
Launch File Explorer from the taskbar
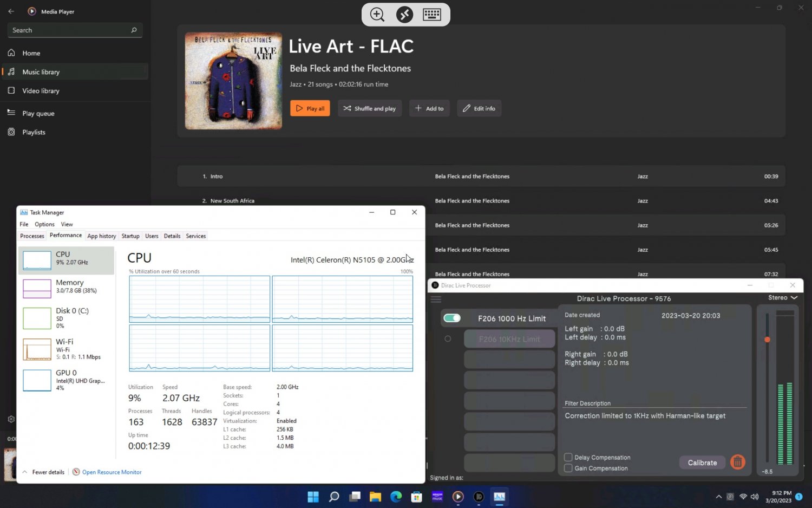pyautogui.click(x=375, y=497)
